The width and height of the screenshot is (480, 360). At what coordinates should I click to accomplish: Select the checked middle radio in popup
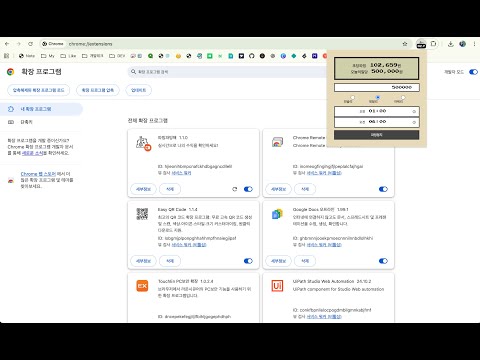pos(377,97)
